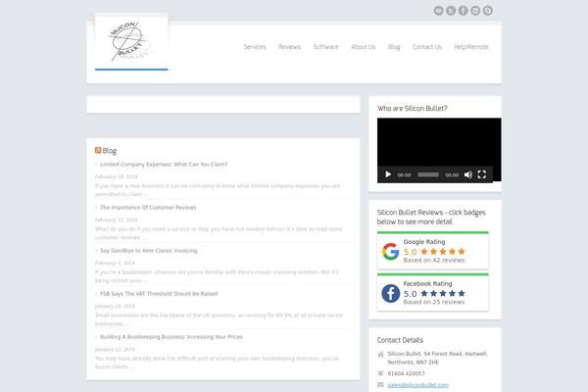Go to the About Us page

363,47
